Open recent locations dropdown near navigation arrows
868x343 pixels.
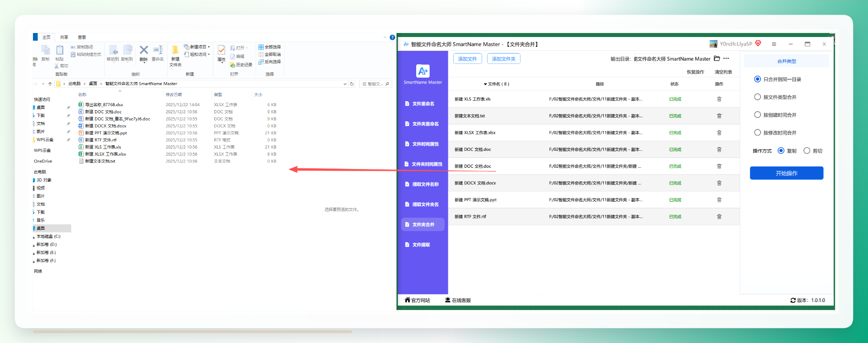pyautogui.click(x=43, y=84)
